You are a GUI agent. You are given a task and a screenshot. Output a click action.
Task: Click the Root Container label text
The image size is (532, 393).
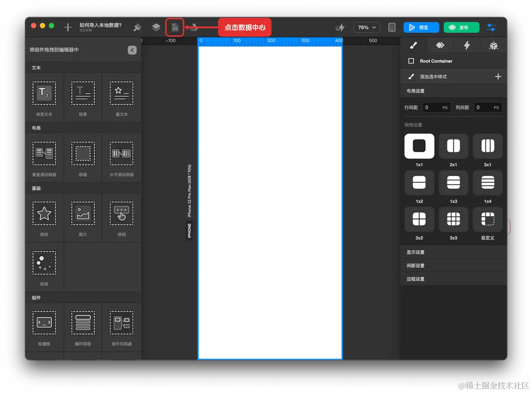(x=436, y=61)
